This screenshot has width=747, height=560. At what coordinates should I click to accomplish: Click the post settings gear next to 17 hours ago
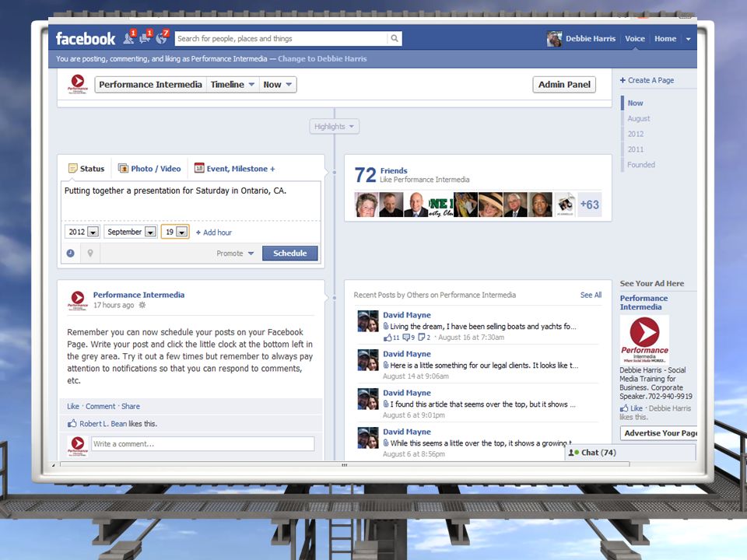click(142, 305)
